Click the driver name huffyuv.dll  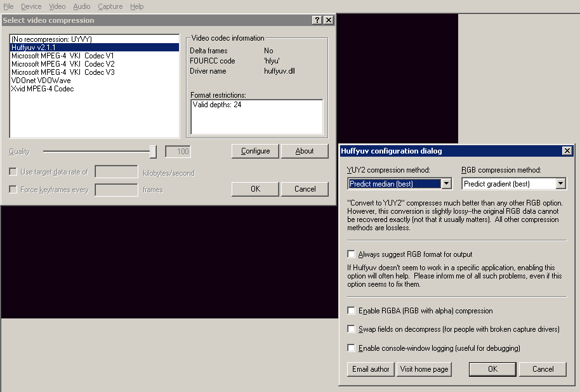coord(279,71)
